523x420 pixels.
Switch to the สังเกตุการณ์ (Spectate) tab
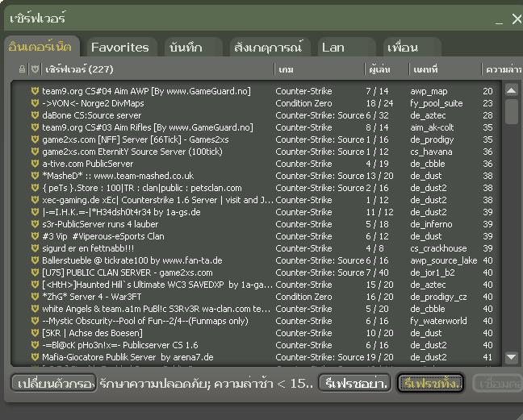[x=270, y=48]
